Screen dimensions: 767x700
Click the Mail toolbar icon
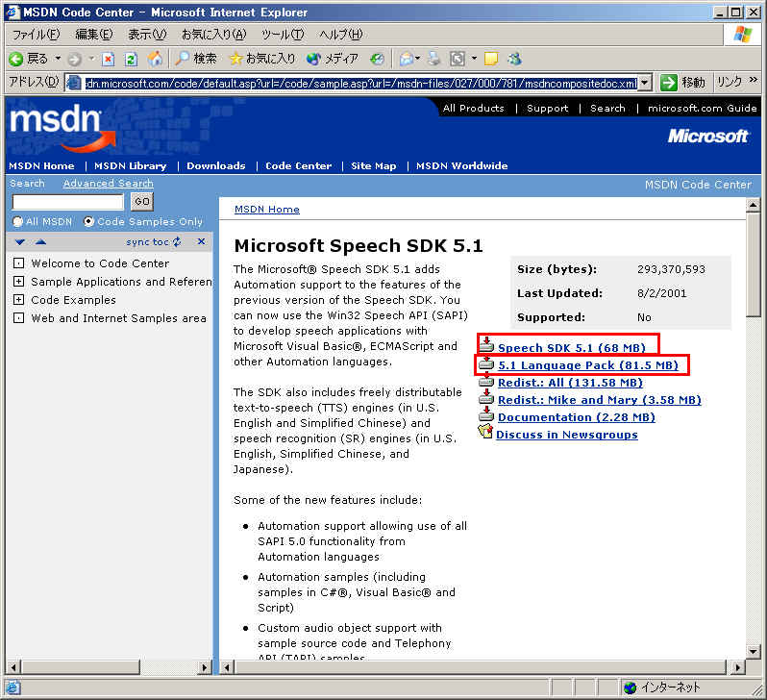406,60
